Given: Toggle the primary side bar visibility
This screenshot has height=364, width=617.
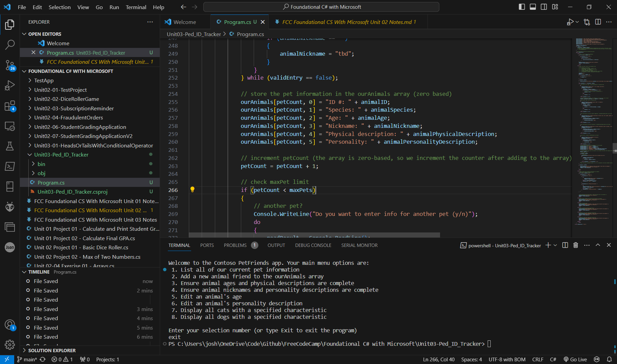Looking at the screenshot, I should 522,7.
